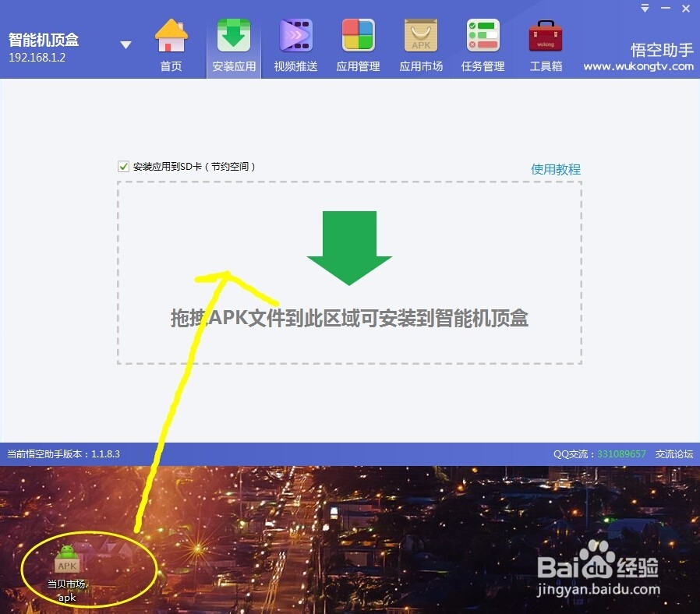Open the 交流论坛 forum link

[x=673, y=453]
